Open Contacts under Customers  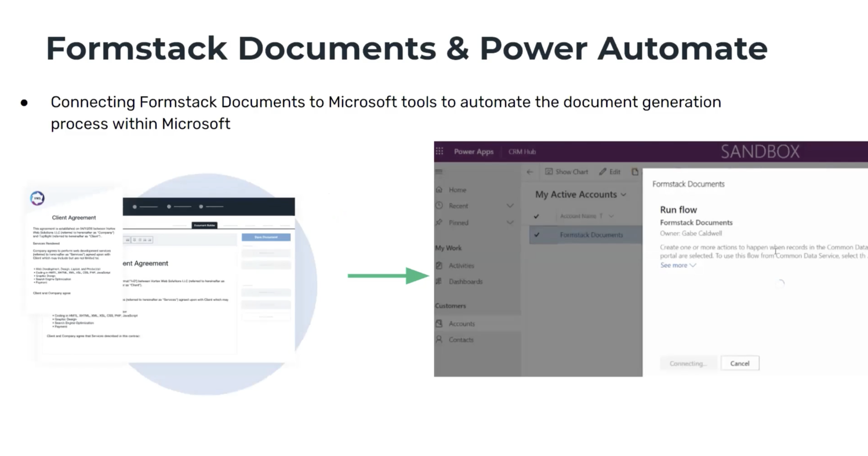(461, 340)
